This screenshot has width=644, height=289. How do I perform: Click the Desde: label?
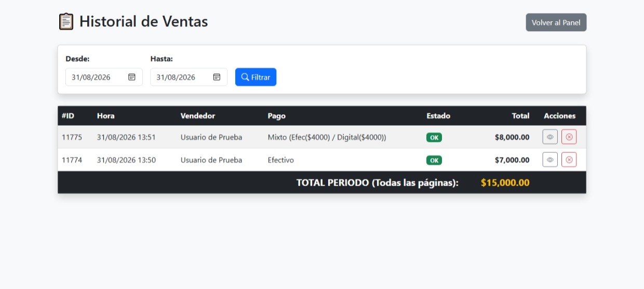click(77, 59)
